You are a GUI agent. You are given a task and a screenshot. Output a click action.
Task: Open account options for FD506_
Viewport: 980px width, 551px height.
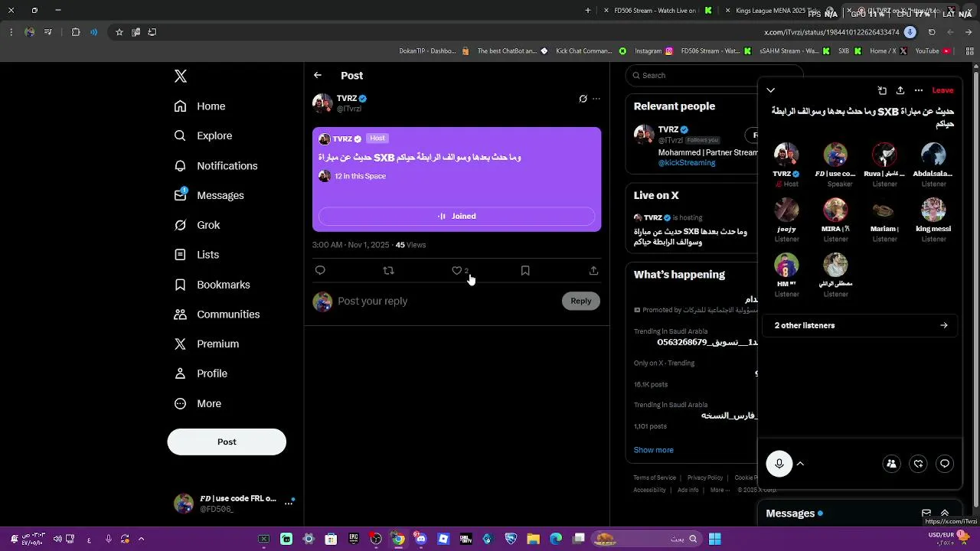pyautogui.click(x=289, y=503)
